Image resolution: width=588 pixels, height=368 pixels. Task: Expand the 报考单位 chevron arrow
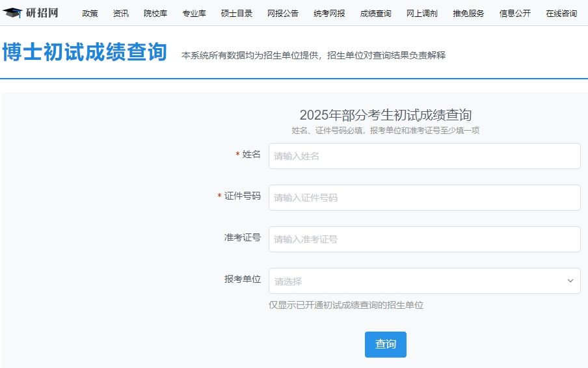[570, 281]
